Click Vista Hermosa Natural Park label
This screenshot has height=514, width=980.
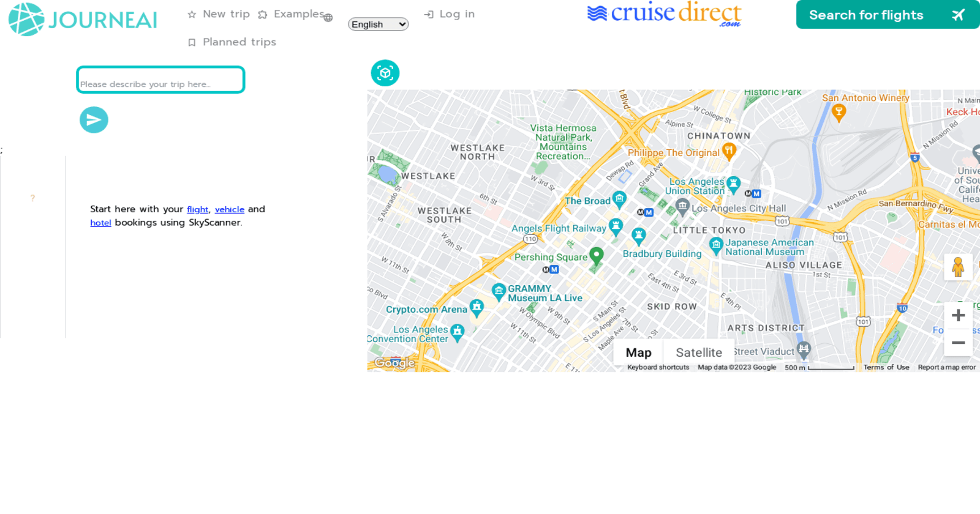click(x=563, y=142)
